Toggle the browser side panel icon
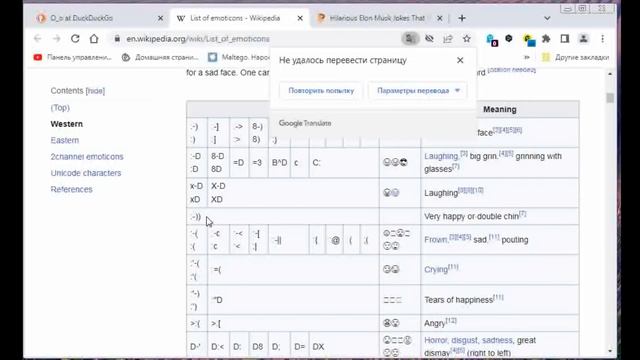Image resolution: width=640 pixels, height=360 pixels. tap(564, 39)
